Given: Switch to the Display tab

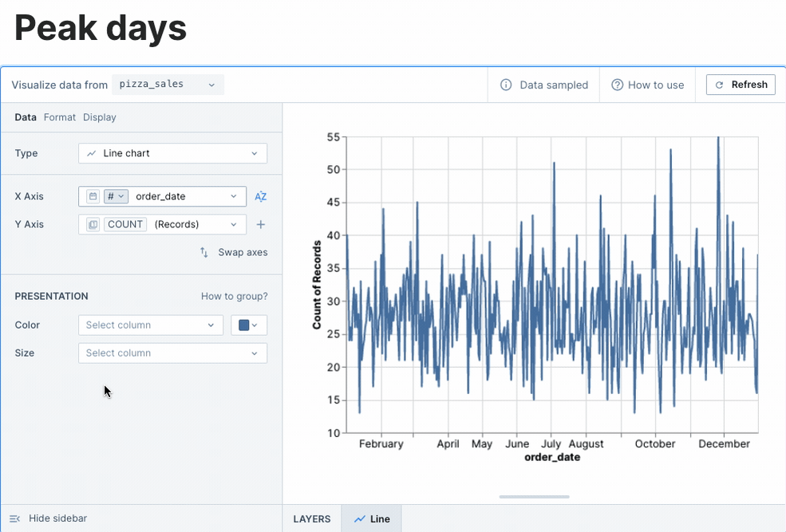Looking at the screenshot, I should (99, 116).
